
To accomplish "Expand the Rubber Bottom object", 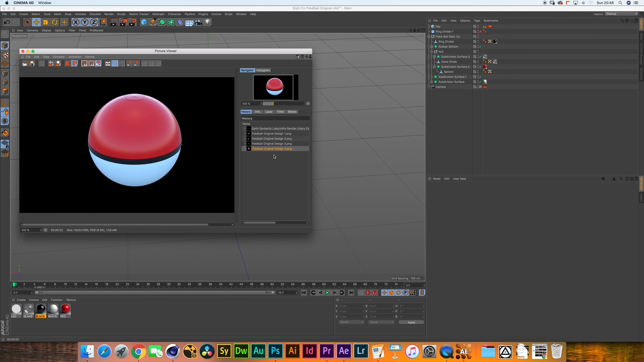I will tap(432, 47).
